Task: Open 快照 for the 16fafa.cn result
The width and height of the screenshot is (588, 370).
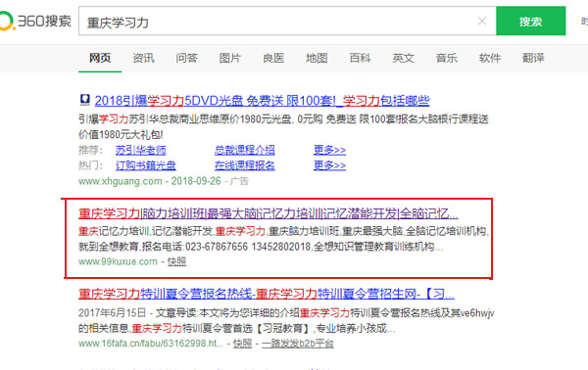Action: [243, 344]
